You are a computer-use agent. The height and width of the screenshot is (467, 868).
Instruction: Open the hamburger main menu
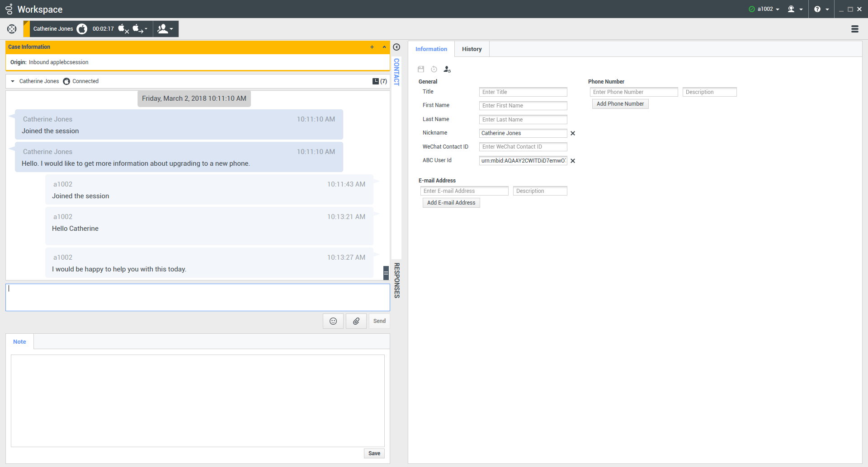click(x=854, y=29)
